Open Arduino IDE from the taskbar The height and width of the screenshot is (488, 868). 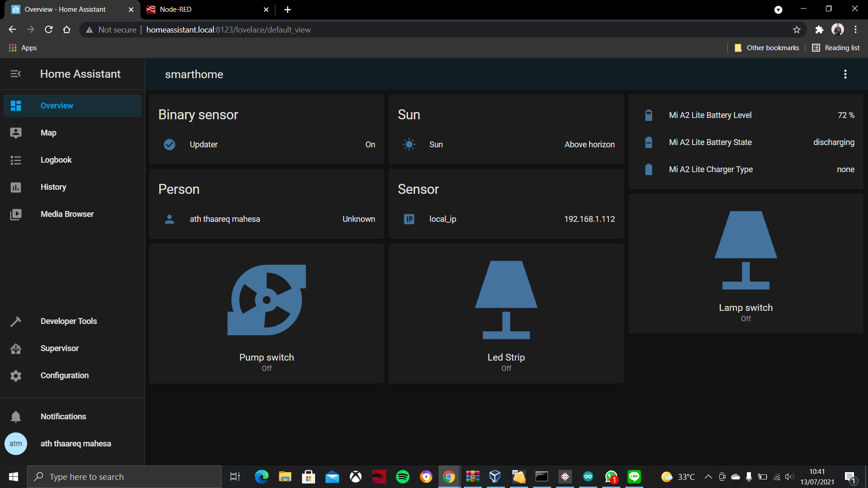pyautogui.click(x=588, y=477)
